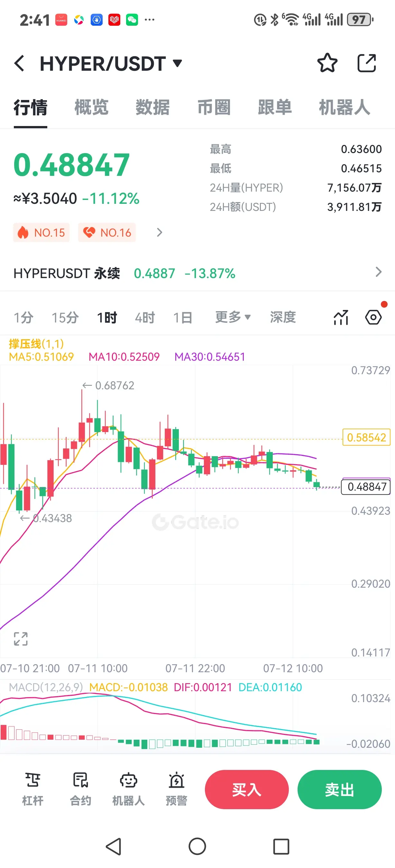This screenshot has height=868, width=395.
Task: Tap the 24H额 3,911.81万 value
Action: pos(354,207)
